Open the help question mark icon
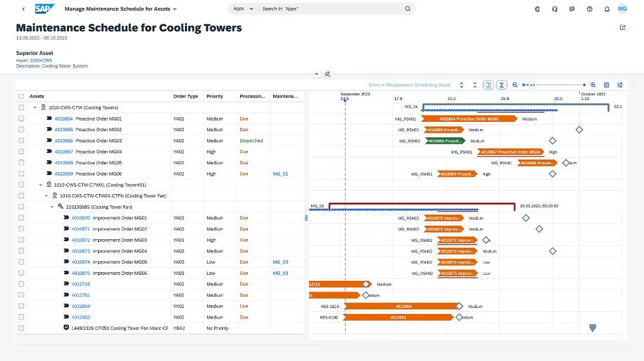The height and width of the screenshot is (361, 644). click(x=589, y=9)
